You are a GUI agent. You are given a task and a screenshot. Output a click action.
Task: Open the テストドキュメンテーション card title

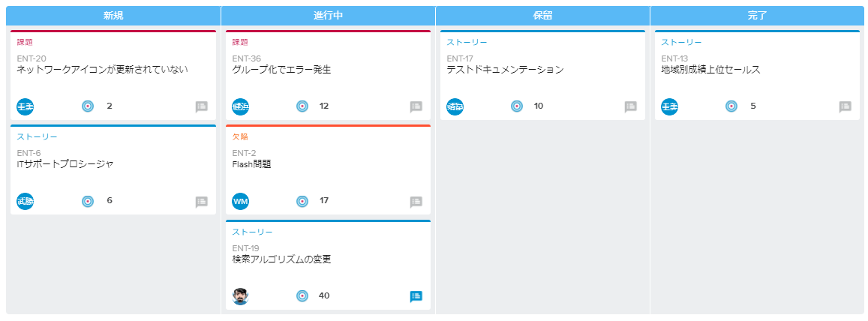click(x=505, y=70)
